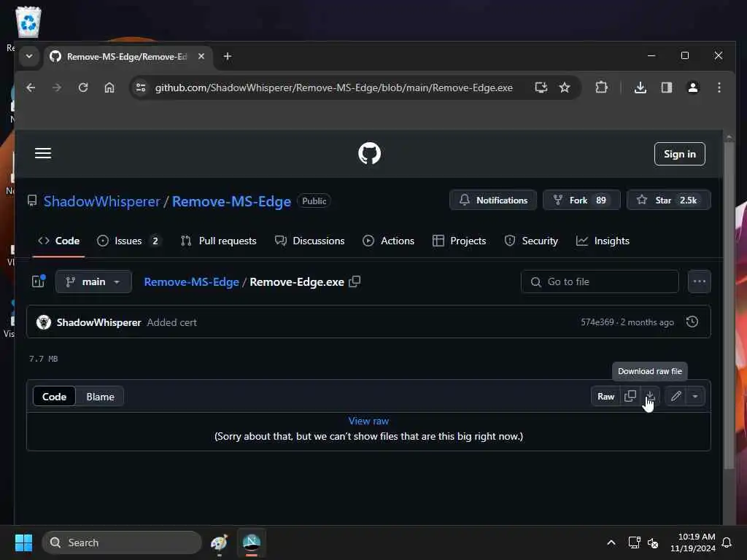Bookmark this page star icon
This screenshot has width=747, height=560.
[565, 87]
